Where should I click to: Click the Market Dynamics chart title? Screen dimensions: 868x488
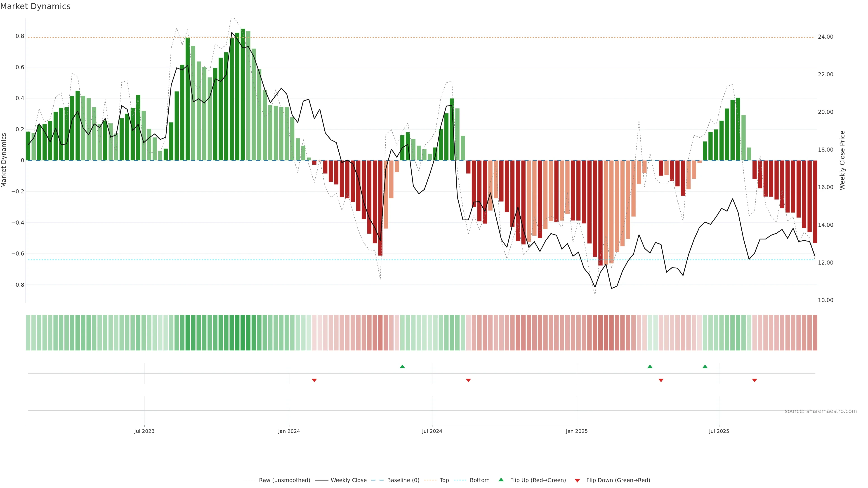[x=35, y=6]
